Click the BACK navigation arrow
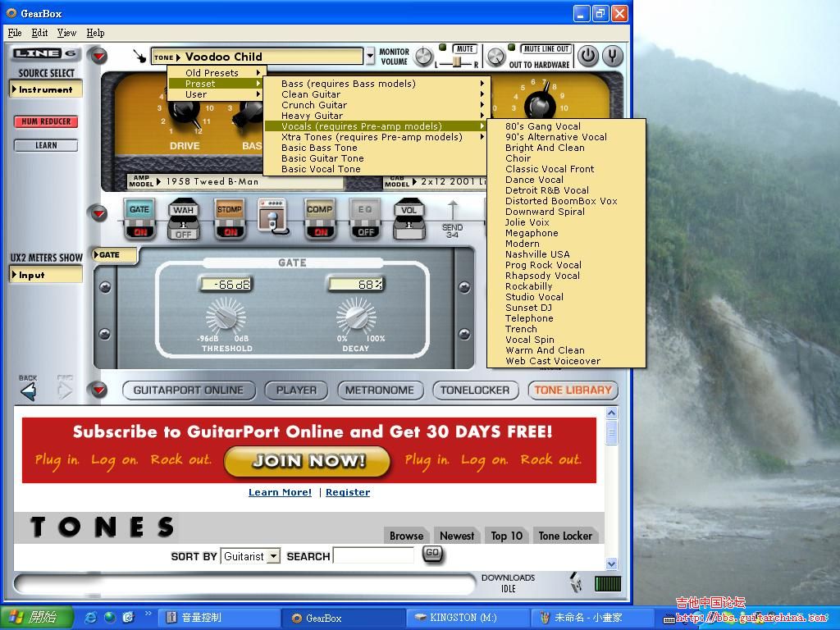This screenshot has width=840, height=630. 29,391
